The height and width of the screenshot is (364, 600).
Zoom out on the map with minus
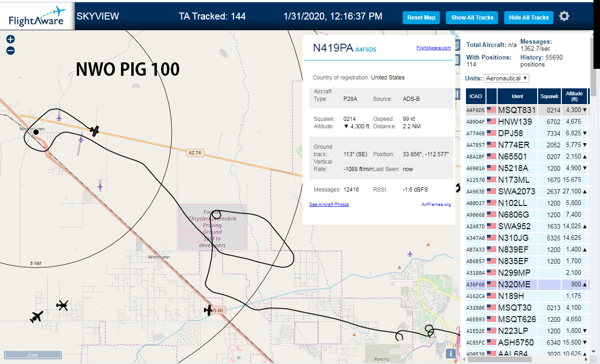tap(10, 51)
